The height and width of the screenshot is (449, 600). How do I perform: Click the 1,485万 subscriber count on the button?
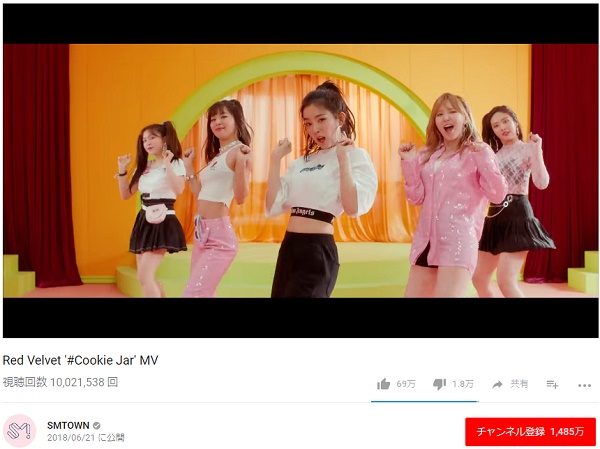[x=567, y=432]
